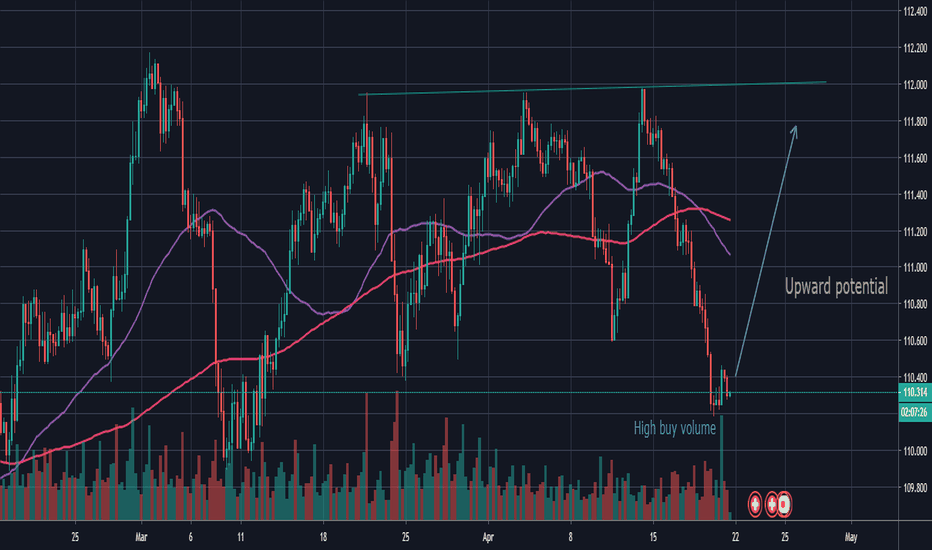Click the 112.000 price scale label

pos(915,85)
